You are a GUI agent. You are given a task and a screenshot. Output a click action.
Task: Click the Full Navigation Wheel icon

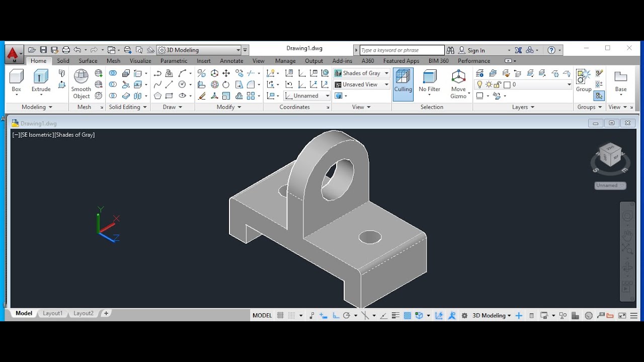click(627, 216)
